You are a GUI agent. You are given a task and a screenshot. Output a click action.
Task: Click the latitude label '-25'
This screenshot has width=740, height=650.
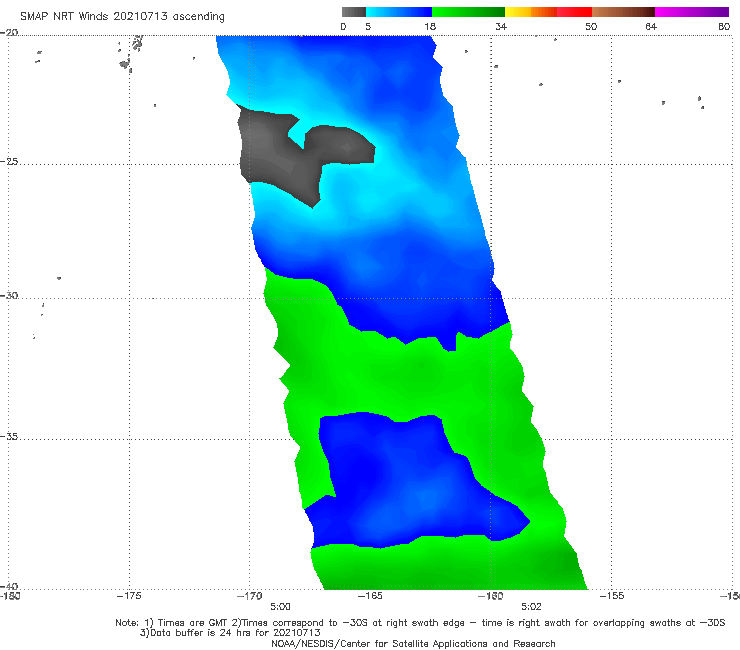(x=9, y=161)
